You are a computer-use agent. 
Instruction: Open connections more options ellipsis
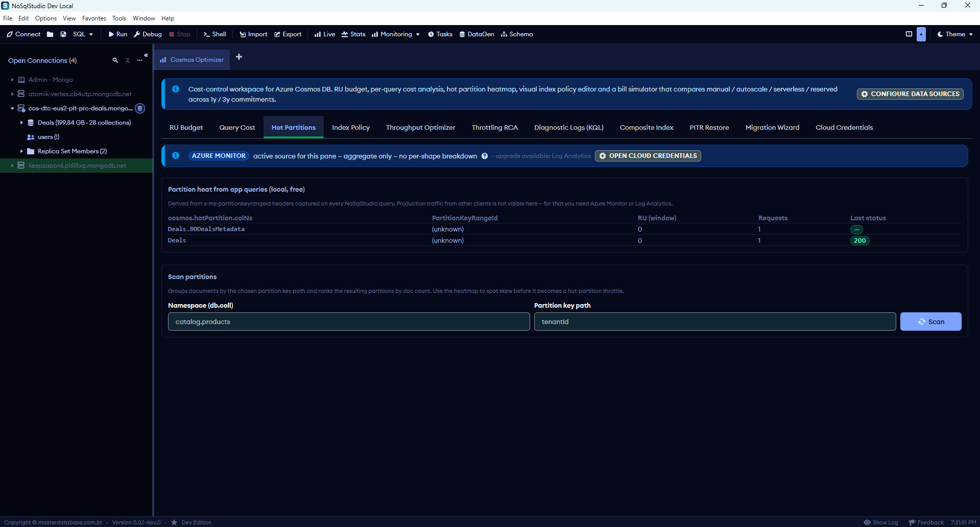click(140, 60)
